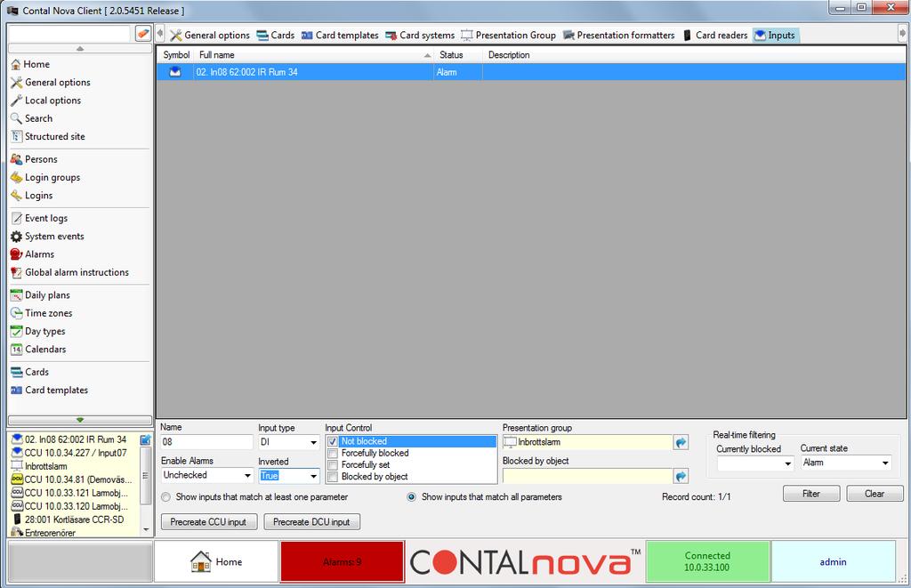Viewport: 911px width, 588px height.
Task: Switch to the Card templates tab
Action: click(339, 35)
